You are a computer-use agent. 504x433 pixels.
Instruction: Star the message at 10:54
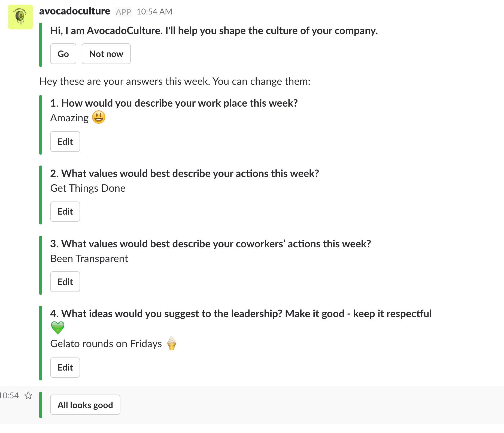click(28, 395)
